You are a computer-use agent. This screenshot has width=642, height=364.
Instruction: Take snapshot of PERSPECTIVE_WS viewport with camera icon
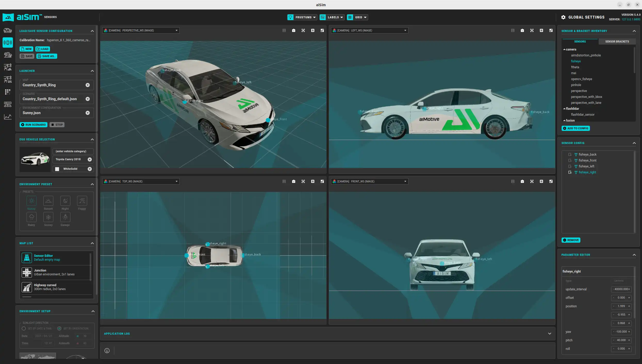tap(294, 30)
